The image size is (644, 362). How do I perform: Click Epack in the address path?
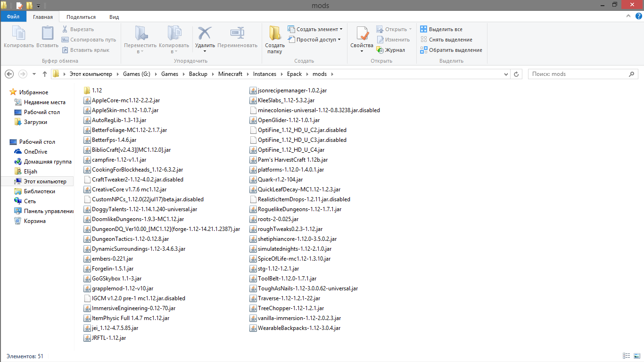pyautogui.click(x=295, y=74)
